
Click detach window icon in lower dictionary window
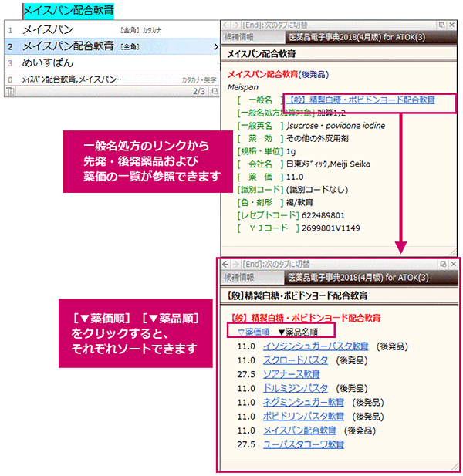pos(443,264)
